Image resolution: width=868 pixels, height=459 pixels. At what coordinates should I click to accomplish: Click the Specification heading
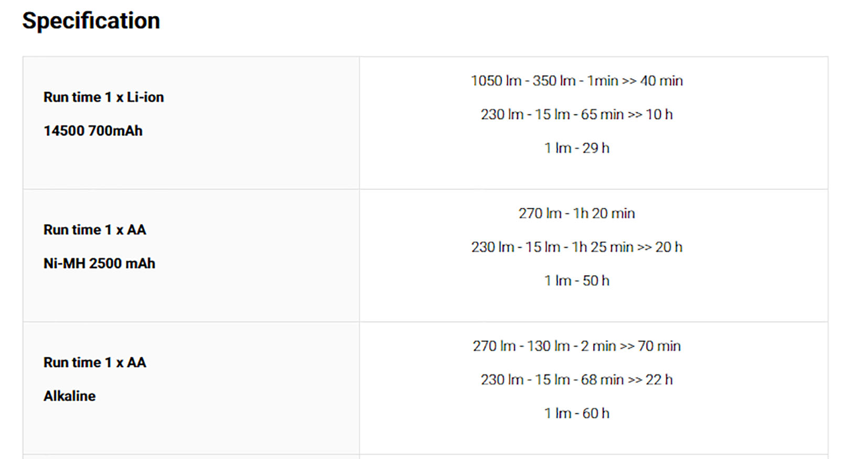[x=91, y=21]
